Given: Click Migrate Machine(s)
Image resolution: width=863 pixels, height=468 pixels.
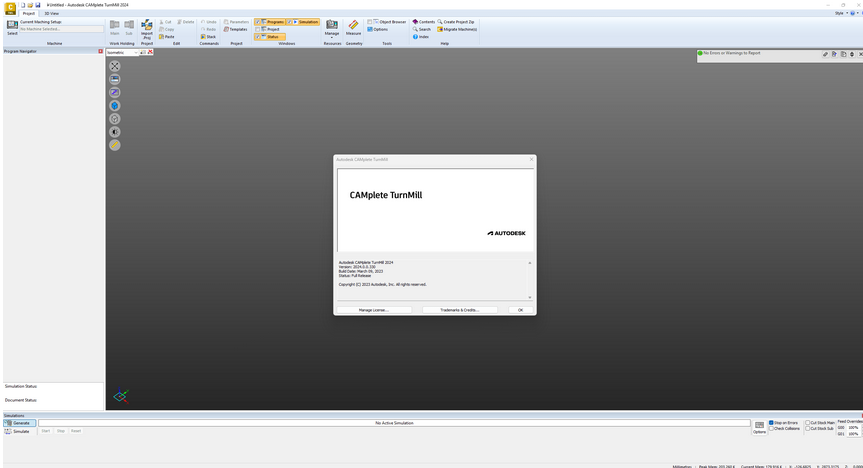Looking at the screenshot, I should coord(457,29).
